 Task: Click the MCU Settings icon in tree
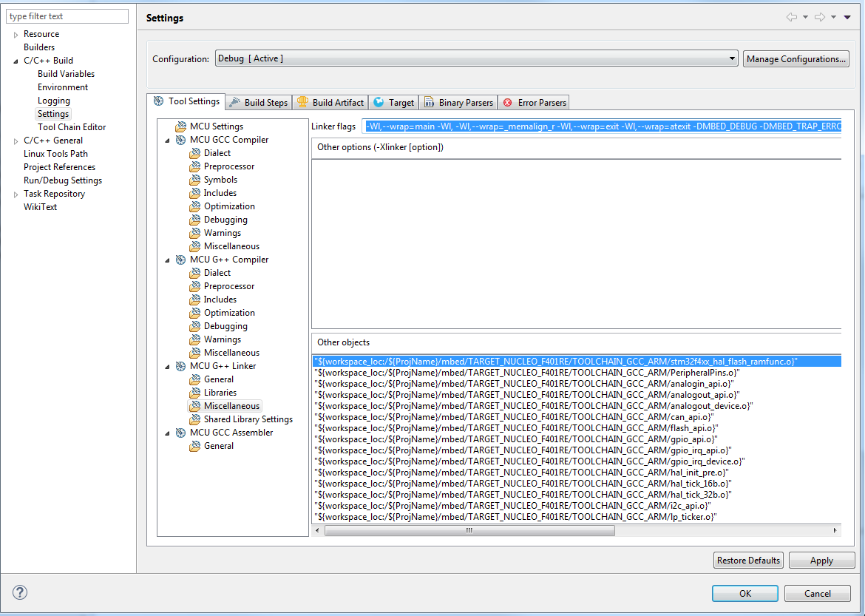pos(180,126)
